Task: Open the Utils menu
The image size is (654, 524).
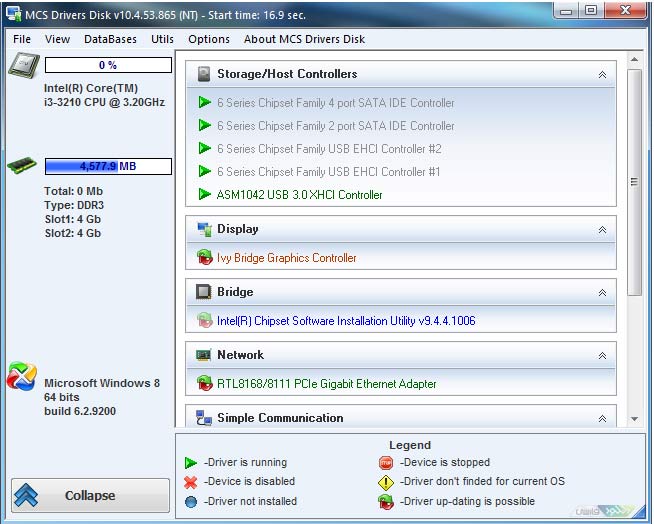Action: [x=162, y=39]
